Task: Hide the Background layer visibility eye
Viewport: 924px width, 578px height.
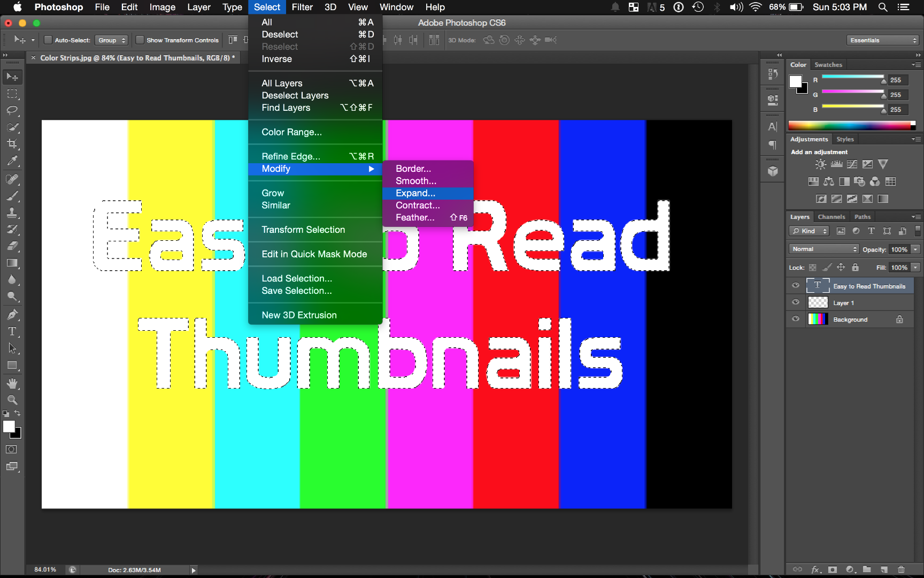Action: click(x=795, y=319)
